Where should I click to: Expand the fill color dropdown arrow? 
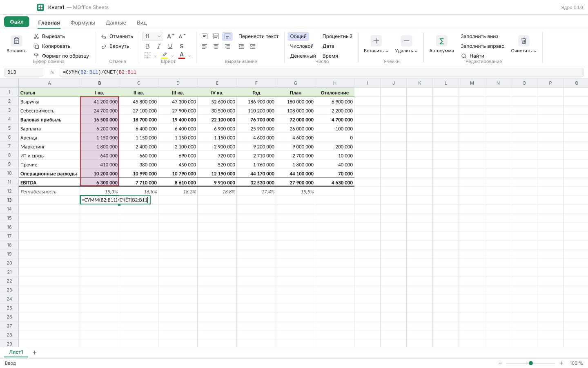[x=172, y=56]
